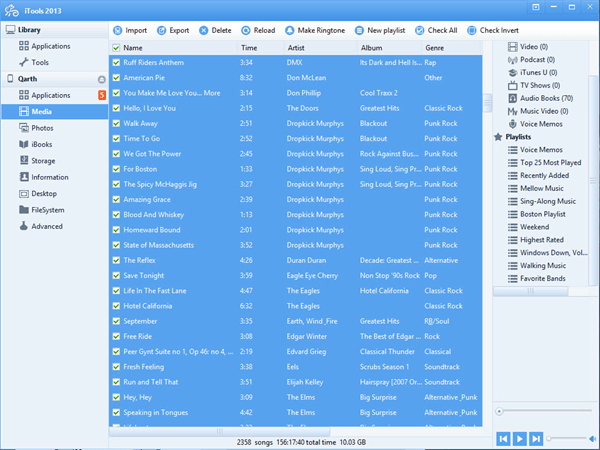Click the song list horizontal scrollbar
Screen dimensions: 600x450
click(x=219, y=431)
